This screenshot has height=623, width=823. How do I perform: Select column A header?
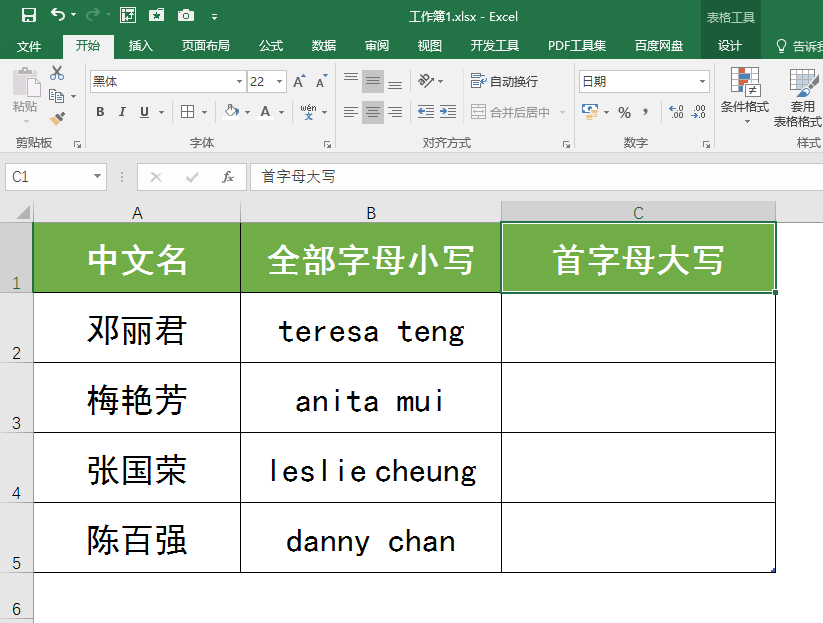coord(137,212)
